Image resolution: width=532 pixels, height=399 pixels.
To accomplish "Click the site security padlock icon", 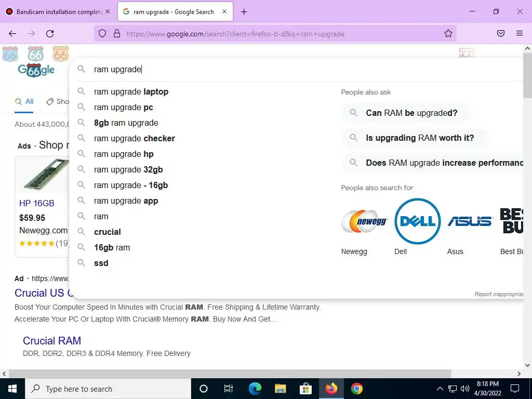I will click(117, 33).
